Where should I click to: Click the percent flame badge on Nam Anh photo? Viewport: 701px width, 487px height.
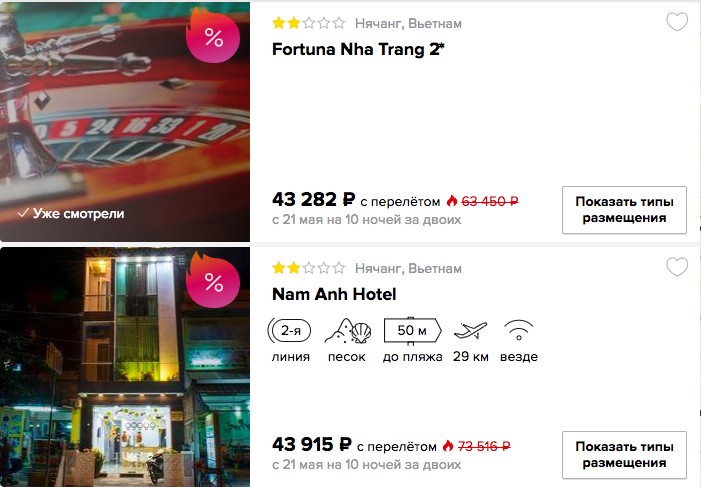point(213,280)
